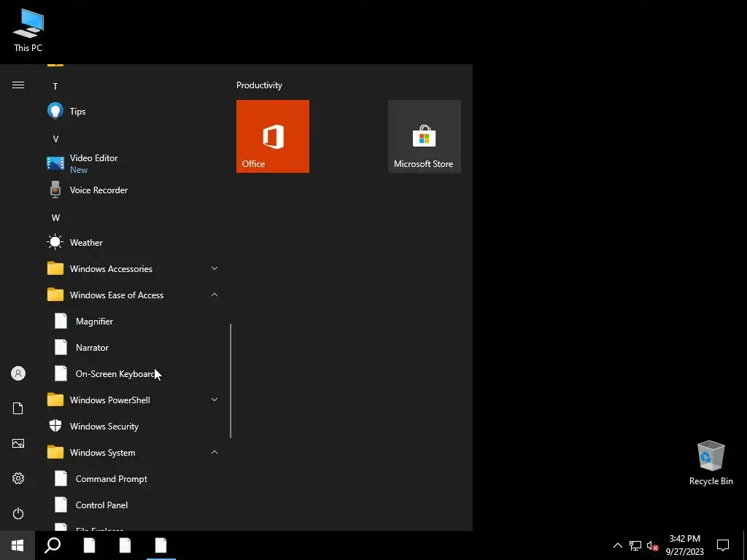Expand the Windows Accessories folder
This screenshot has height=560, width=747.
133,268
